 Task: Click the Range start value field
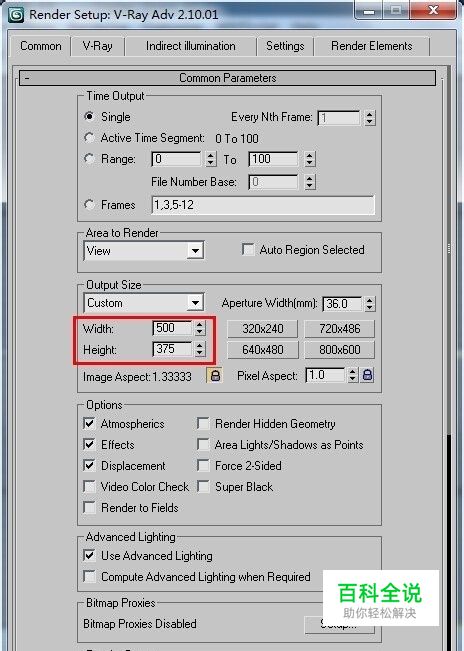point(176,159)
